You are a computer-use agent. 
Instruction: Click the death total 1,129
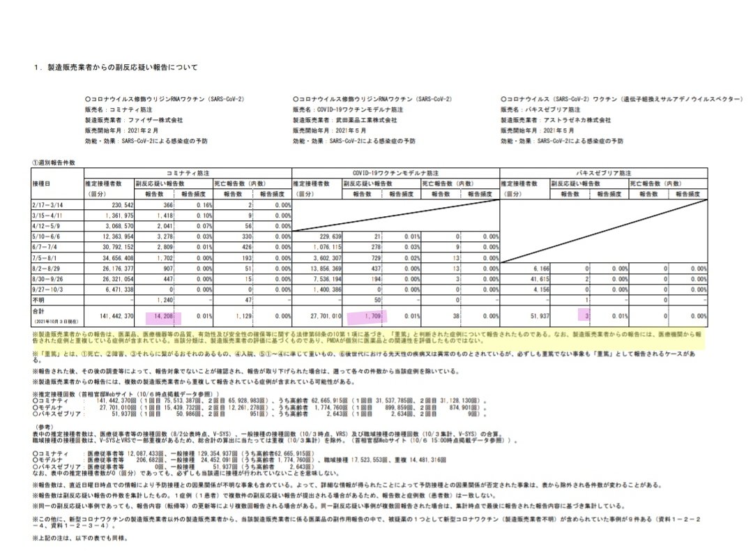pos(244,316)
